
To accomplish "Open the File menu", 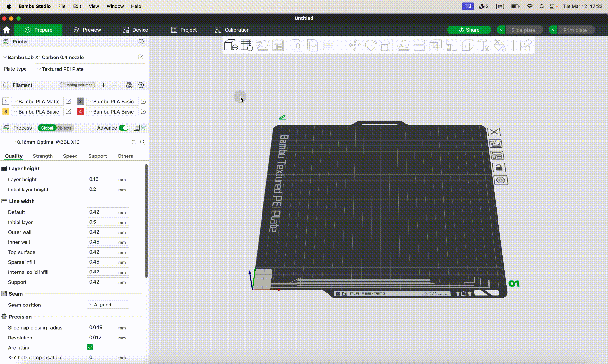I will (62, 6).
